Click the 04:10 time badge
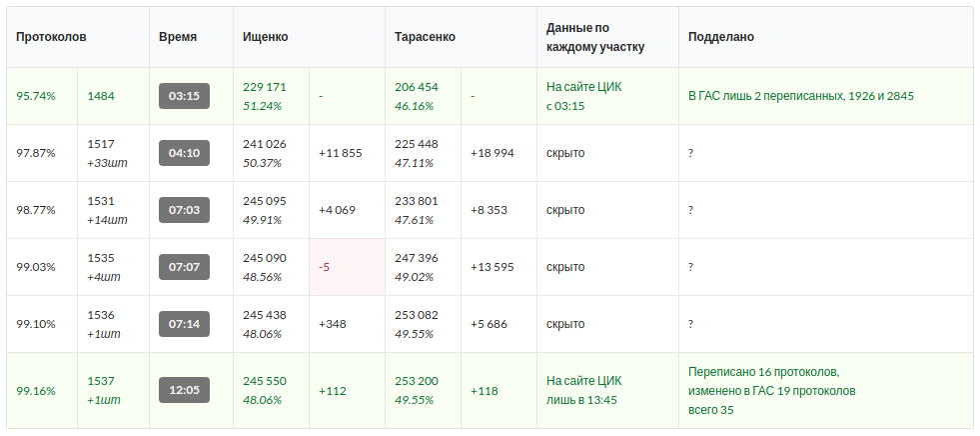The height and width of the screenshot is (436, 980). point(184,153)
